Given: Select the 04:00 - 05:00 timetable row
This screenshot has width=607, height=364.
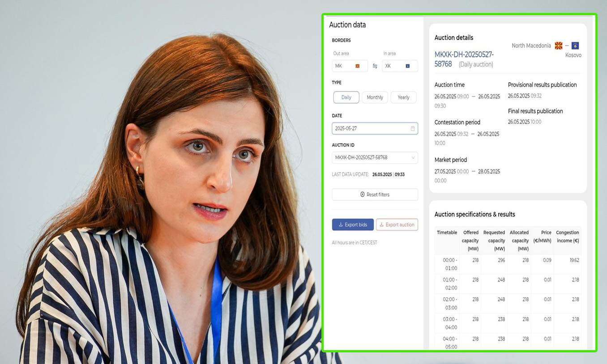Looking at the screenshot, I should pos(508,342).
